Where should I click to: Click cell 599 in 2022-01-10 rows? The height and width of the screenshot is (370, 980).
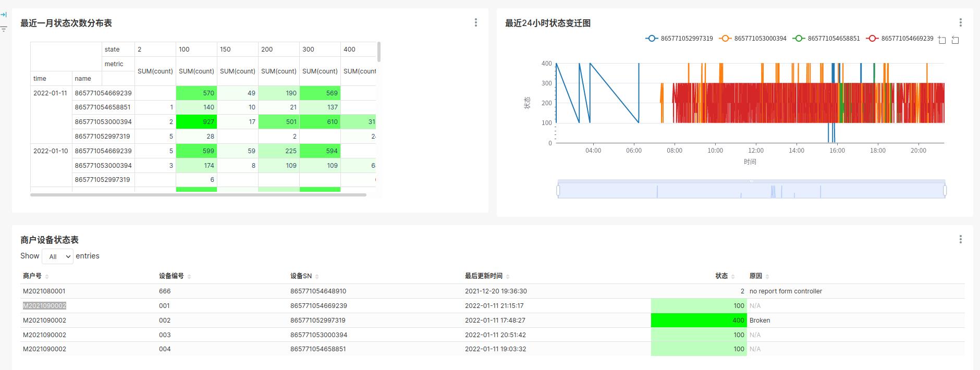click(x=197, y=151)
